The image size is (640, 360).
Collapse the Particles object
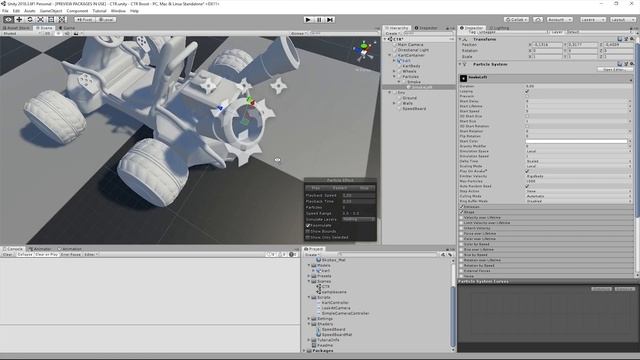pyautogui.click(x=394, y=76)
